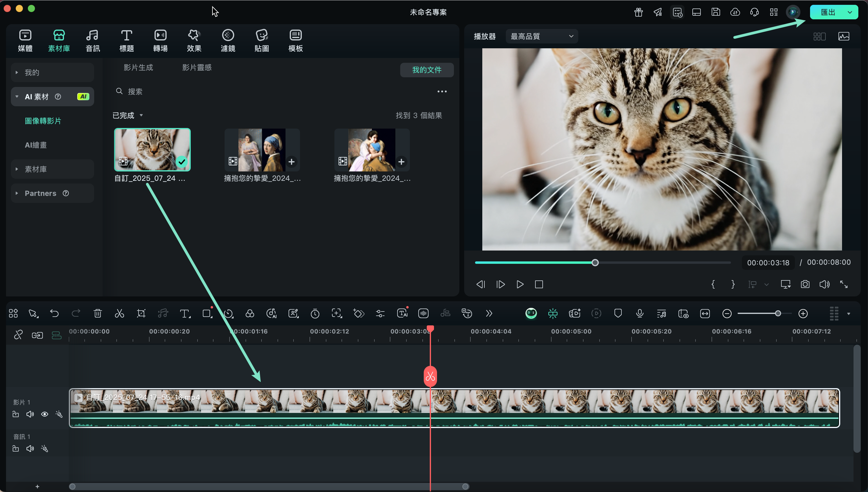Image resolution: width=868 pixels, height=492 pixels.
Task: Select the cat video clip on timeline
Action: coord(455,408)
